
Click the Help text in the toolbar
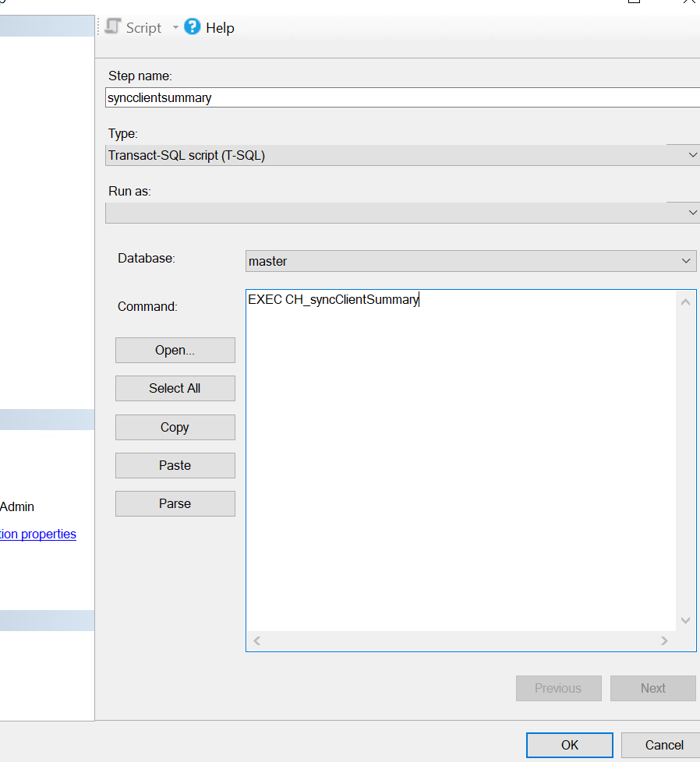pos(220,28)
